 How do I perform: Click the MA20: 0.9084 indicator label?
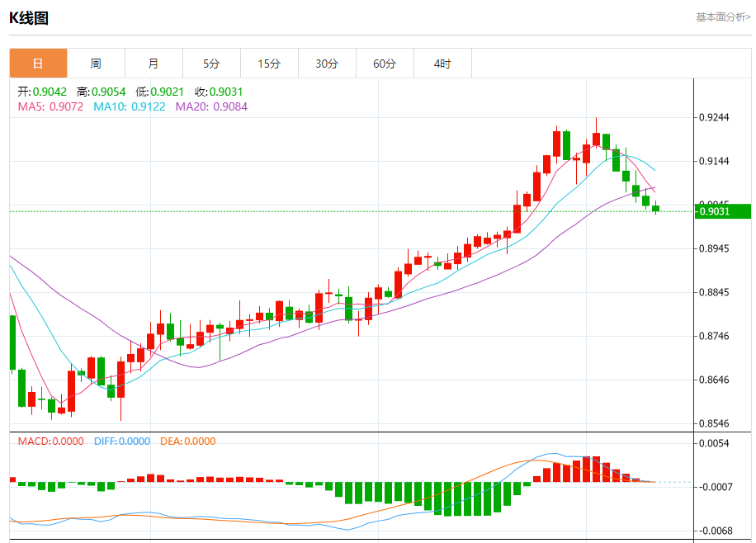tap(211, 106)
